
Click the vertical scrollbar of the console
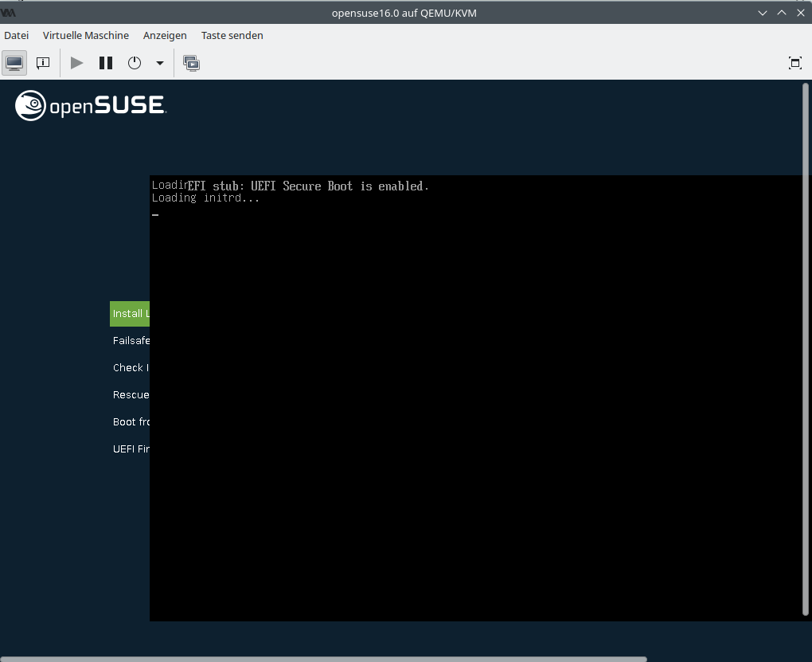point(806,350)
